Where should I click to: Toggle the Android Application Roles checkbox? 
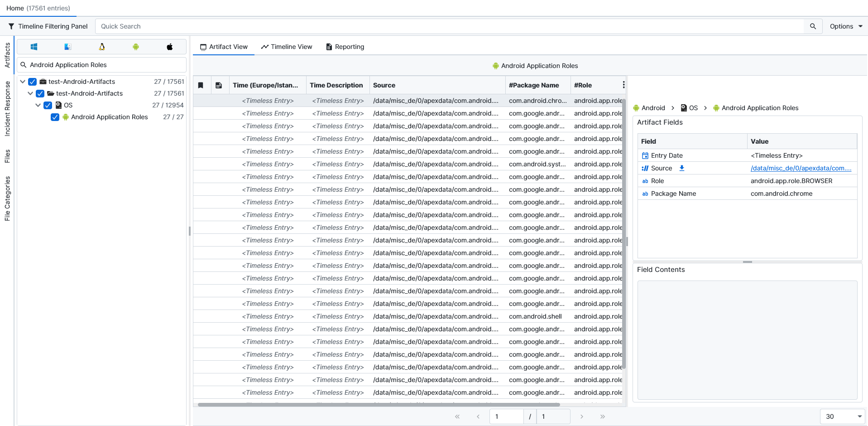pyautogui.click(x=55, y=117)
